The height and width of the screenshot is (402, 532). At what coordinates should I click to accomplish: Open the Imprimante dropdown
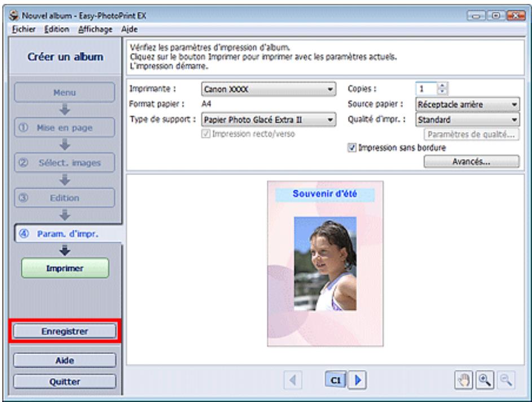[269, 89]
